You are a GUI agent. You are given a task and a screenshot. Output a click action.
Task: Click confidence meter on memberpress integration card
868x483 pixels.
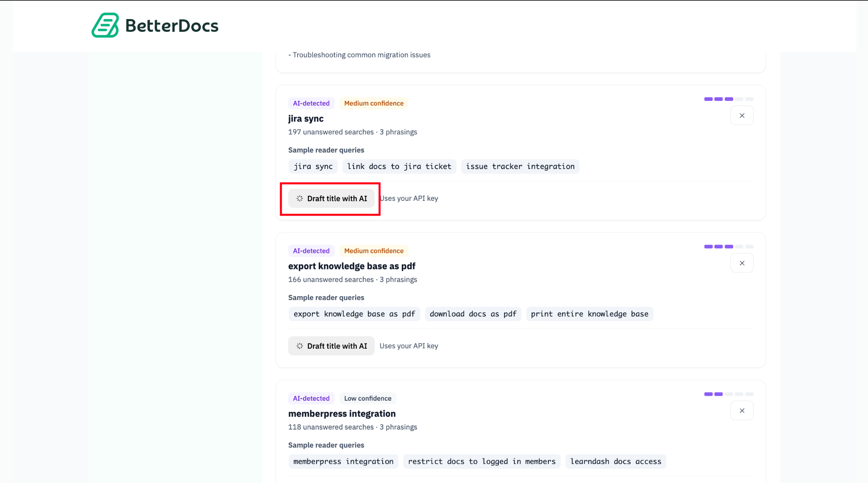point(729,394)
